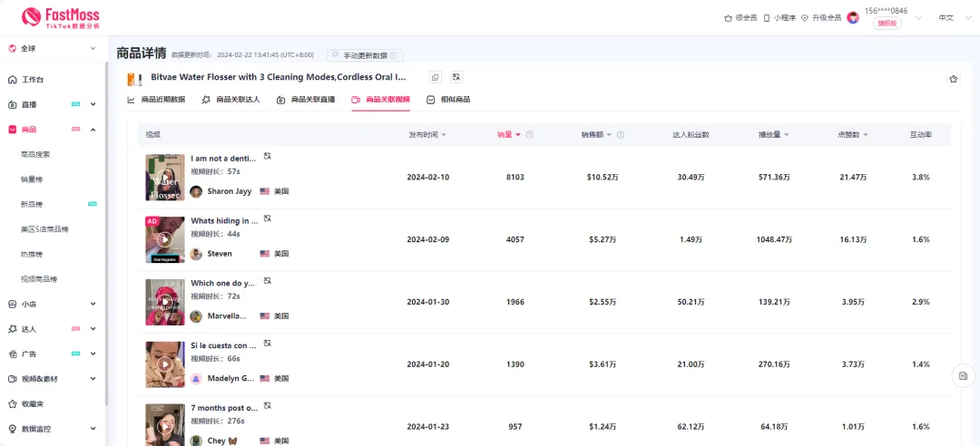Play the Steven video thumbnail
980x446 pixels.
[165, 239]
